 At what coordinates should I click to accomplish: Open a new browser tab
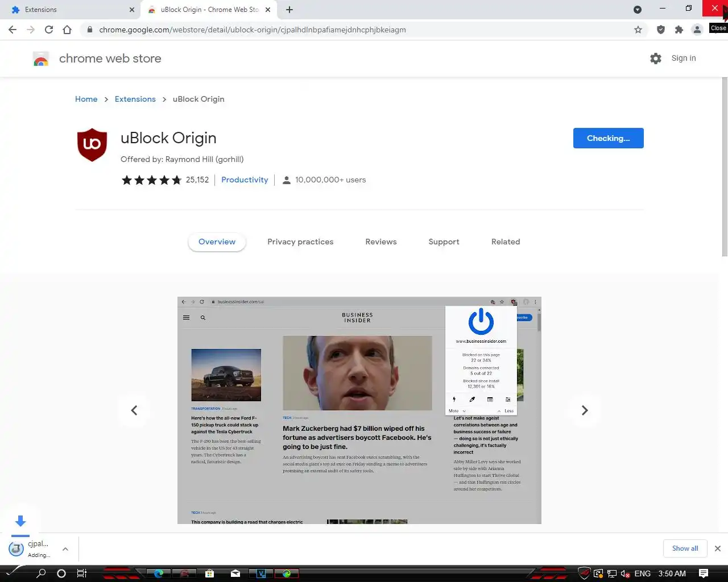pyautogui.click(x=289, y=10)
